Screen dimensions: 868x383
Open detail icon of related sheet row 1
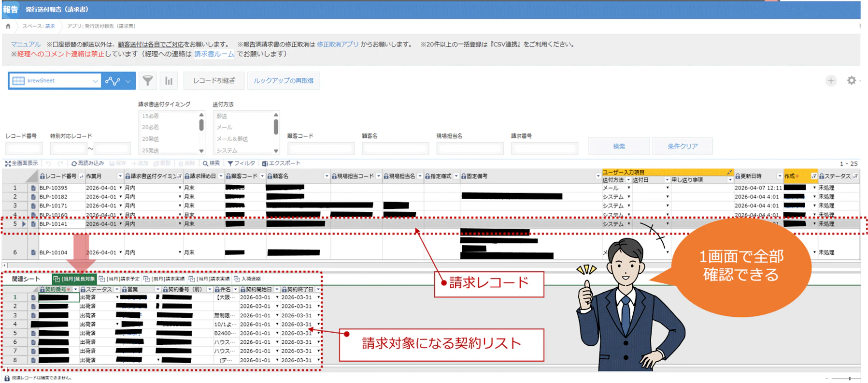[x=33, y=297]
